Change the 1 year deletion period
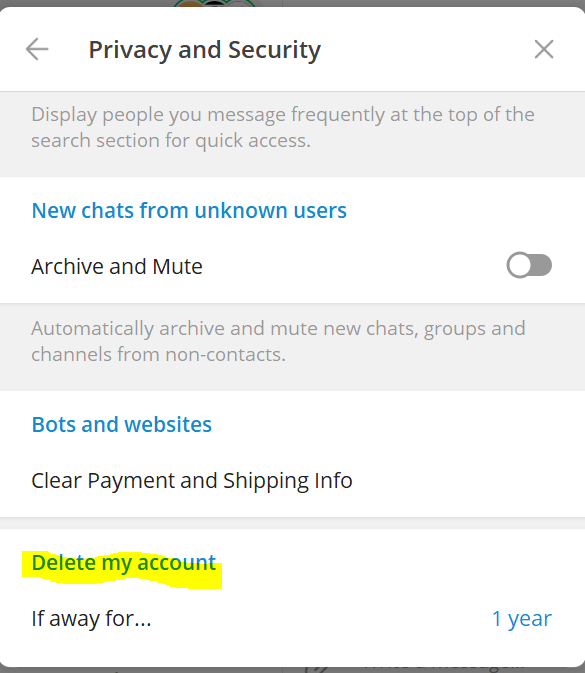Screen dimensions: 585x673 [521, 618]
